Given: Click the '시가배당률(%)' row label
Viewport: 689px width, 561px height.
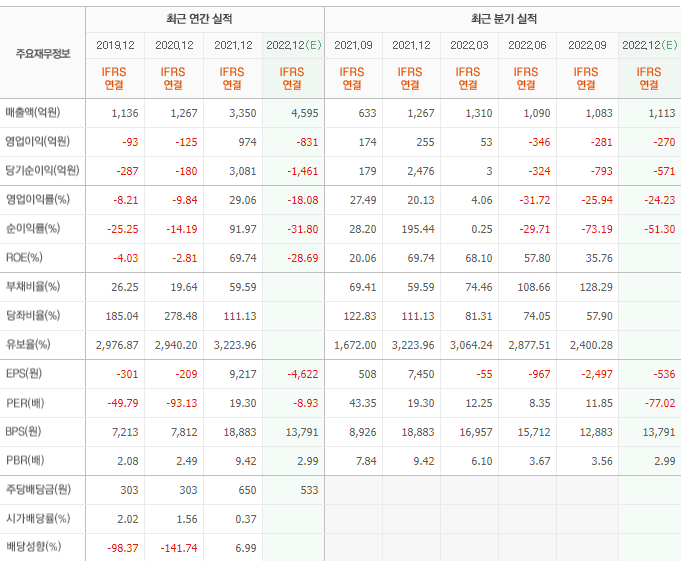Looking at the screenshot, I should [x=38, y=519].
